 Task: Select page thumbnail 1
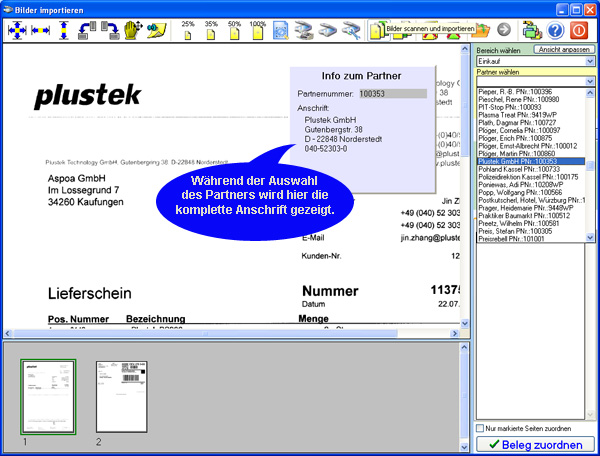[48, 397]
